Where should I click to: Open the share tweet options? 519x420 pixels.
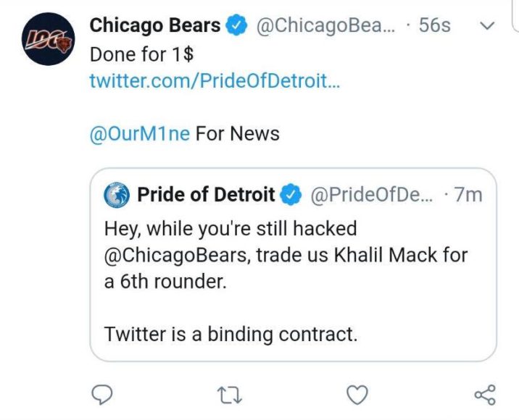click(484, 394)
